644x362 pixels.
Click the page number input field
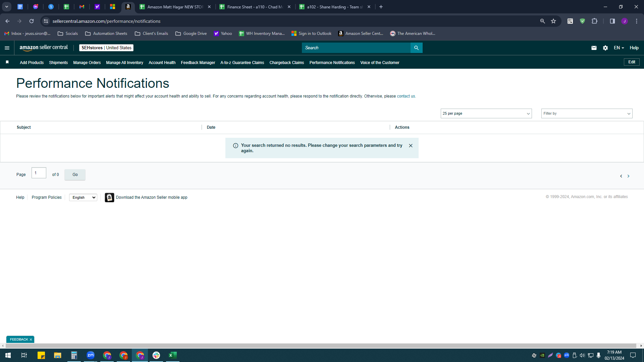[x=39, y=173]
